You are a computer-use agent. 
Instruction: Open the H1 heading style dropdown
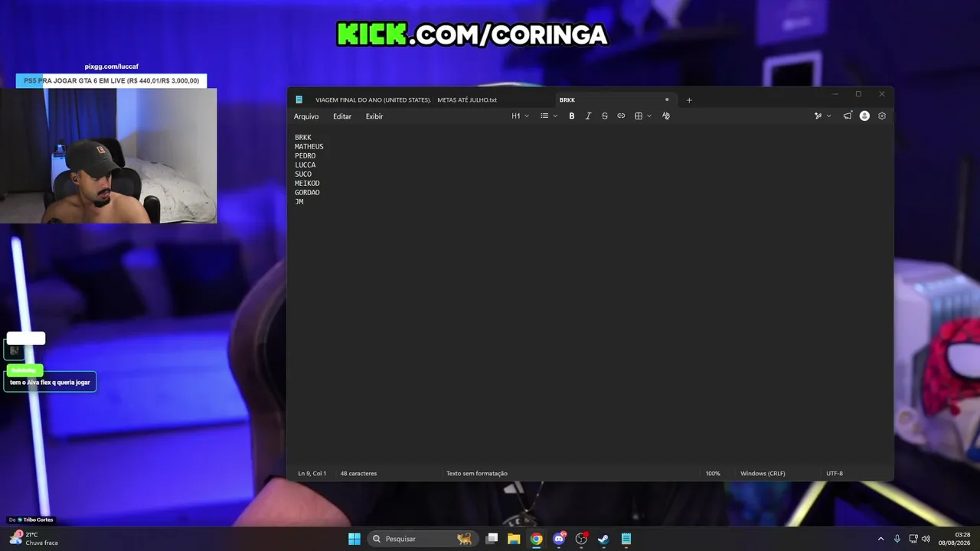[x=520, y=116]
